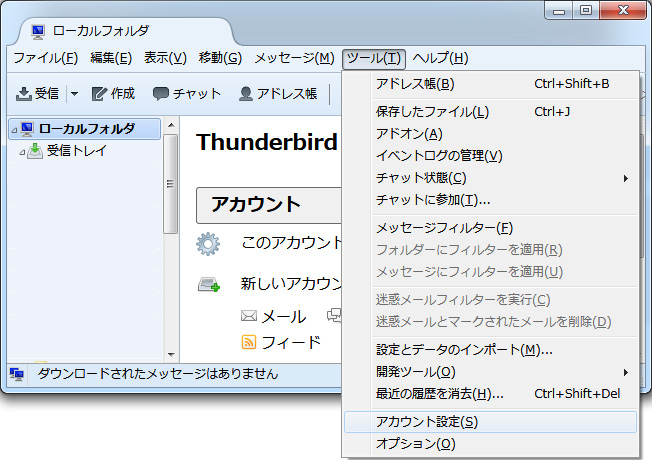Screen dimensions: 652x460
Task: Click the folder pane scrollbar thumb
Action: [170, 183]
